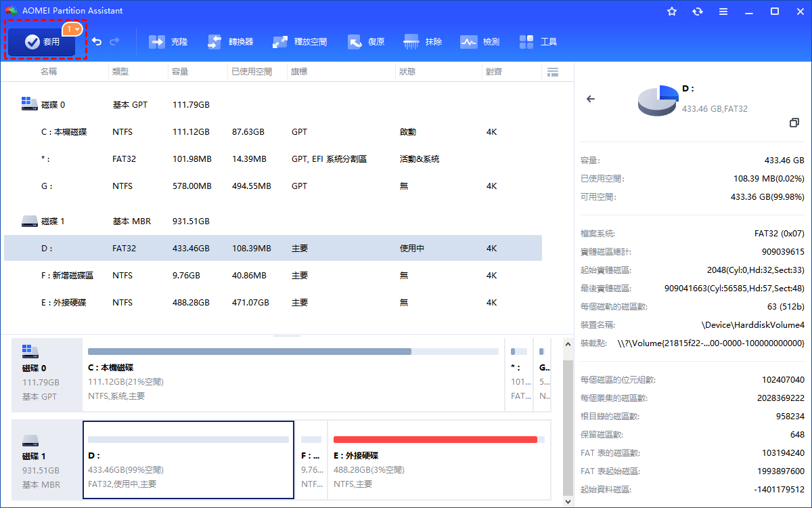Open the 復原 recovery tool
This screenshot has height=508, width=812.
(366, 42)
